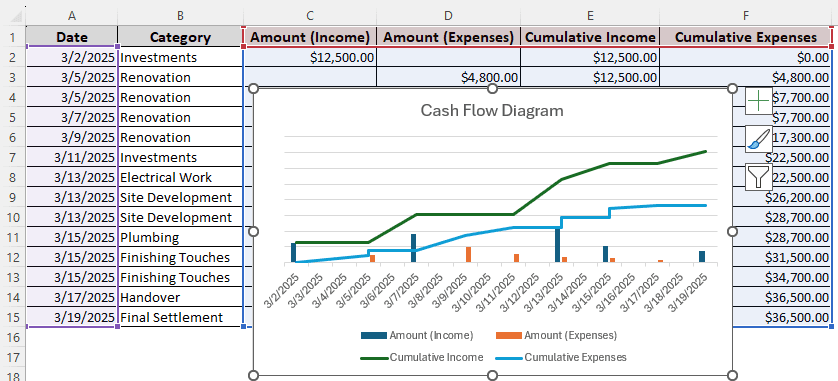Open the Chart Elements plus button

758,100
